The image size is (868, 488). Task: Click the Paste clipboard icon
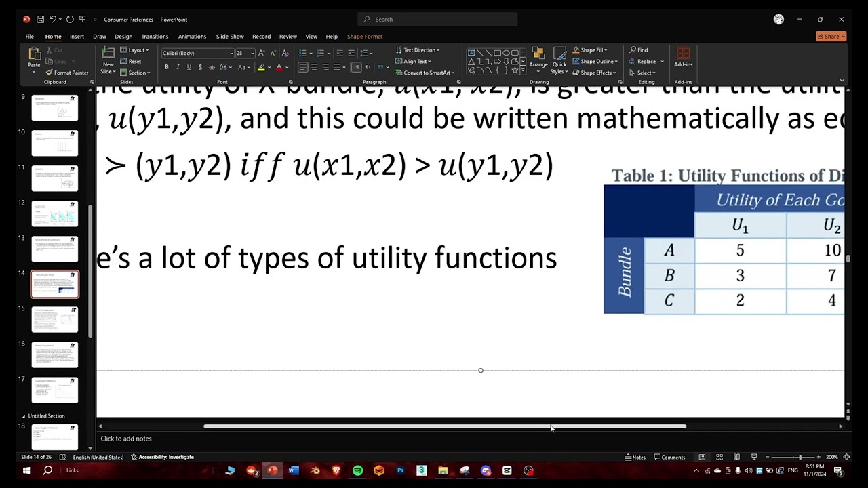click(x=33, y=54)
